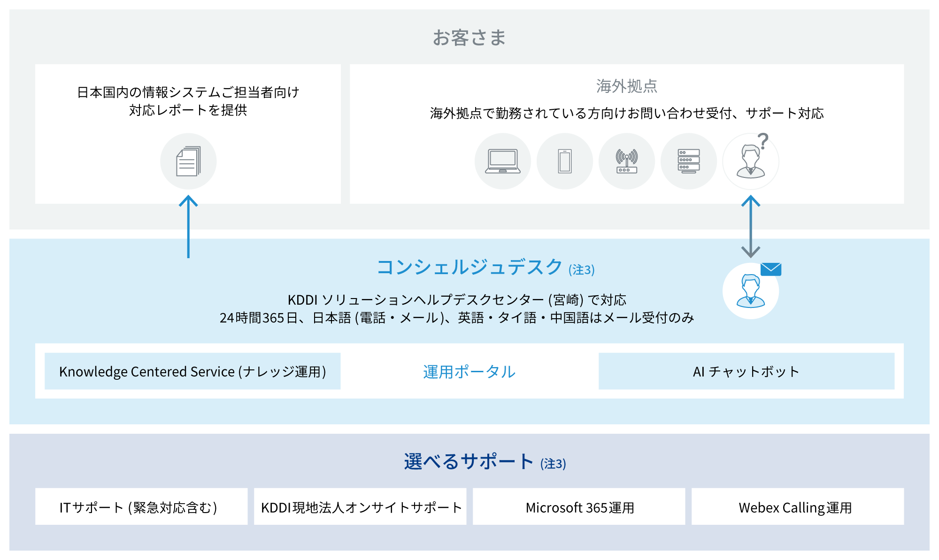Select the smartphone icon in overseas section
Image resolution: width=939 pixels, height=560 pixels.
[564, 161]
